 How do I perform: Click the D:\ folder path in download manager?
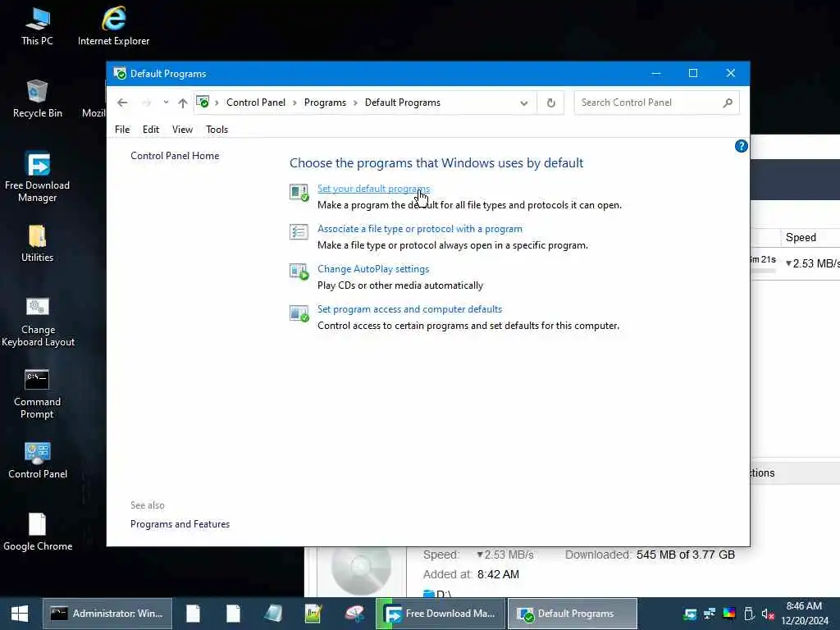point(438,594)
